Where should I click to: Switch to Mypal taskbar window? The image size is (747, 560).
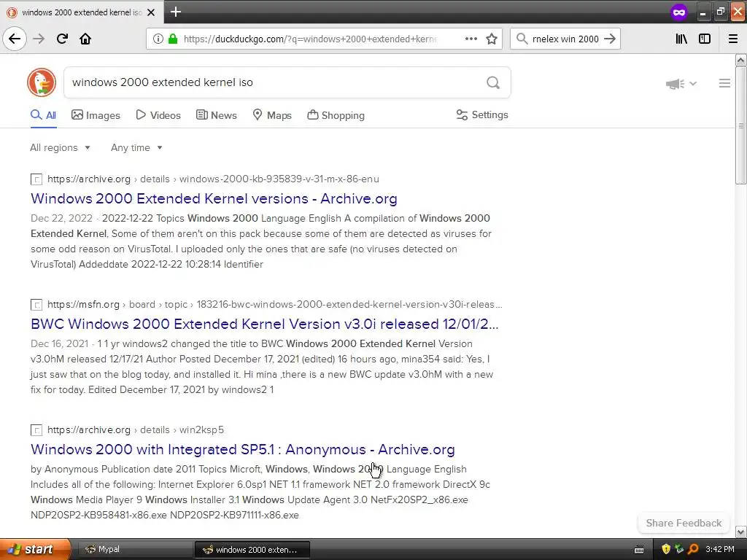pyautogui.click(x=134, y=550)
